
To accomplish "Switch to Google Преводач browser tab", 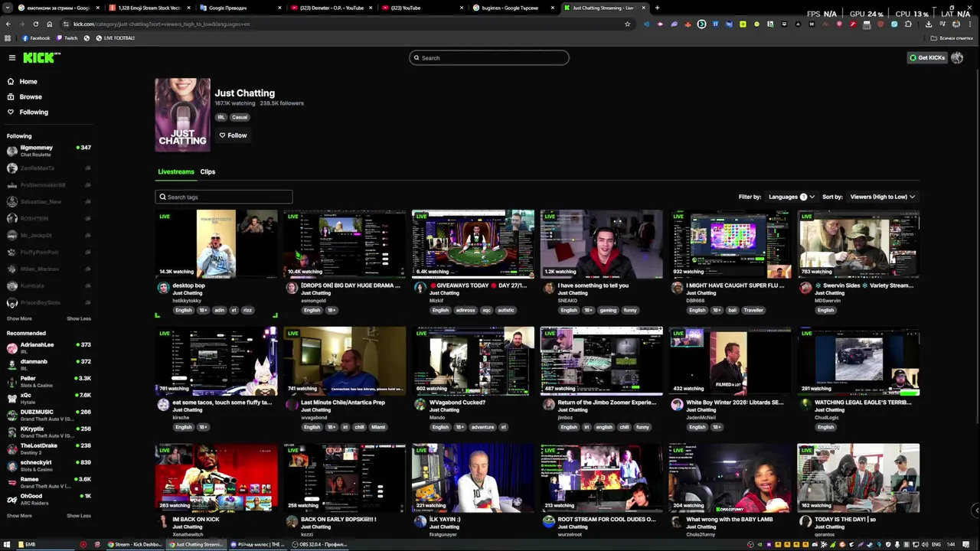I will (x=240, y=8).
